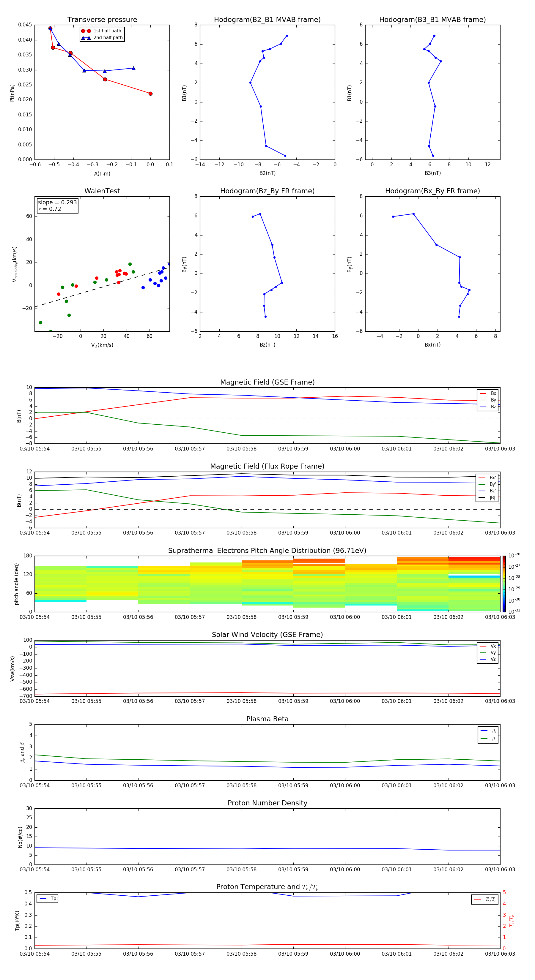Click the 'pitch angle (deg)' y-axis label
This screenshot has width=535, height=980.
pyautogui.click(x=16, y=584)
